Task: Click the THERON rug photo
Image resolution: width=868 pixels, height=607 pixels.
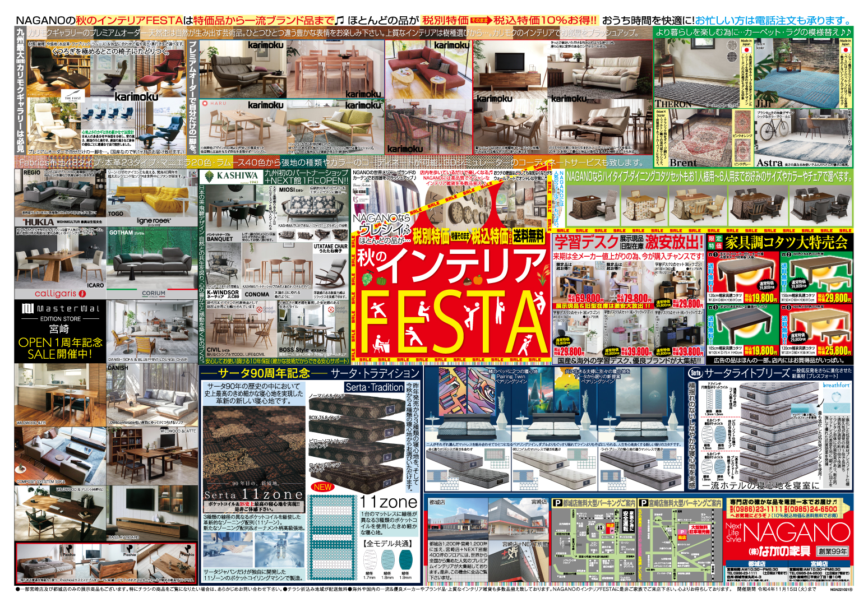Action: (697, 73)
